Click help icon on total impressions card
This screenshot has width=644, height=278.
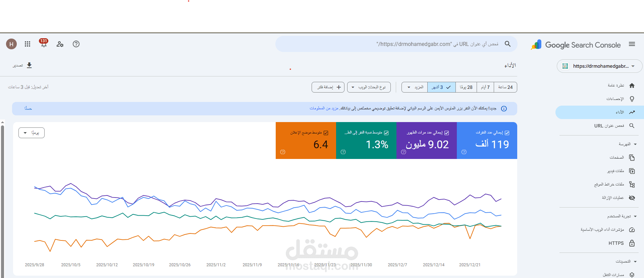click(404, 152)
